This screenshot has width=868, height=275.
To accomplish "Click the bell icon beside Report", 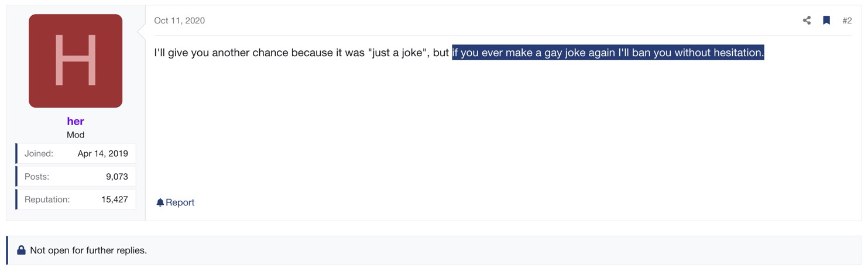I will (x=160, y=202).
